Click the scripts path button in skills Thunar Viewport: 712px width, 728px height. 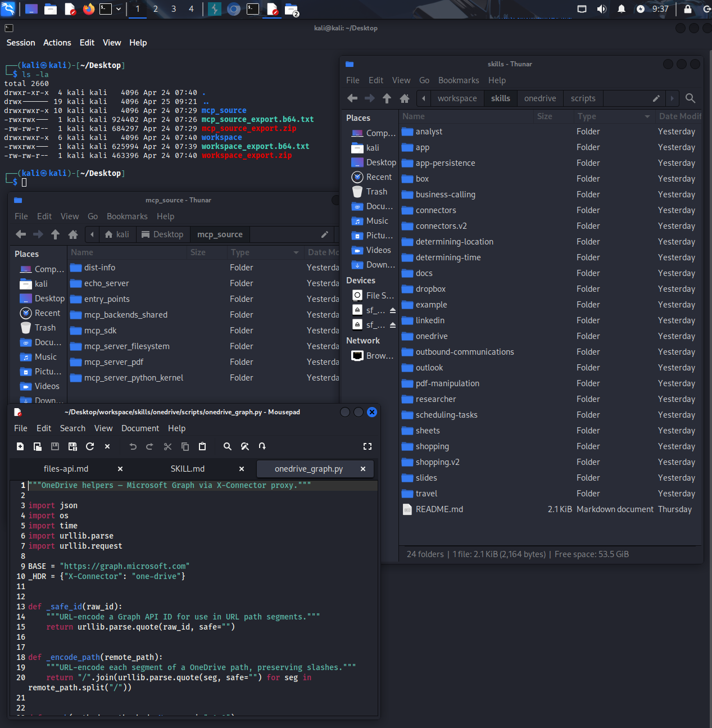pos(583,98)
